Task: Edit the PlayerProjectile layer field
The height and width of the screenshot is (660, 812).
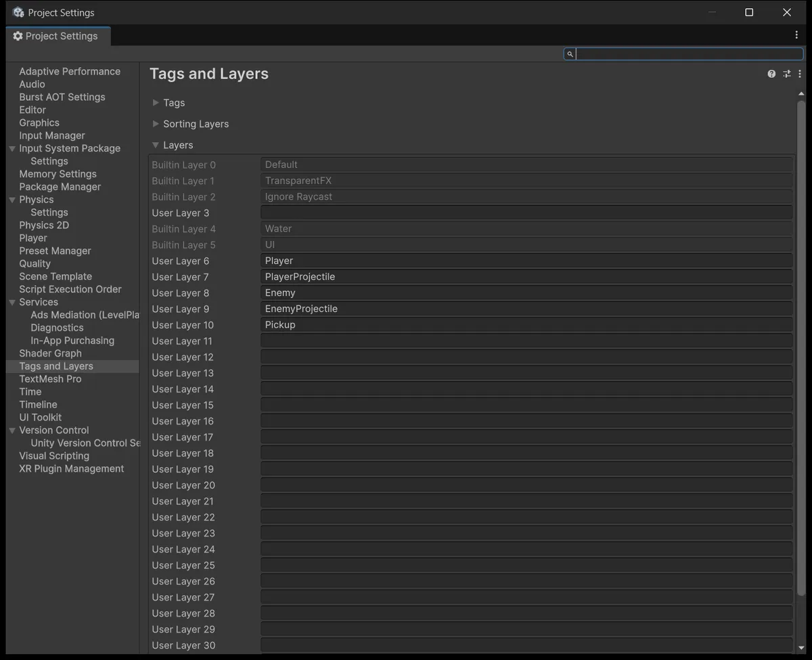Action: tap(526, 277)
